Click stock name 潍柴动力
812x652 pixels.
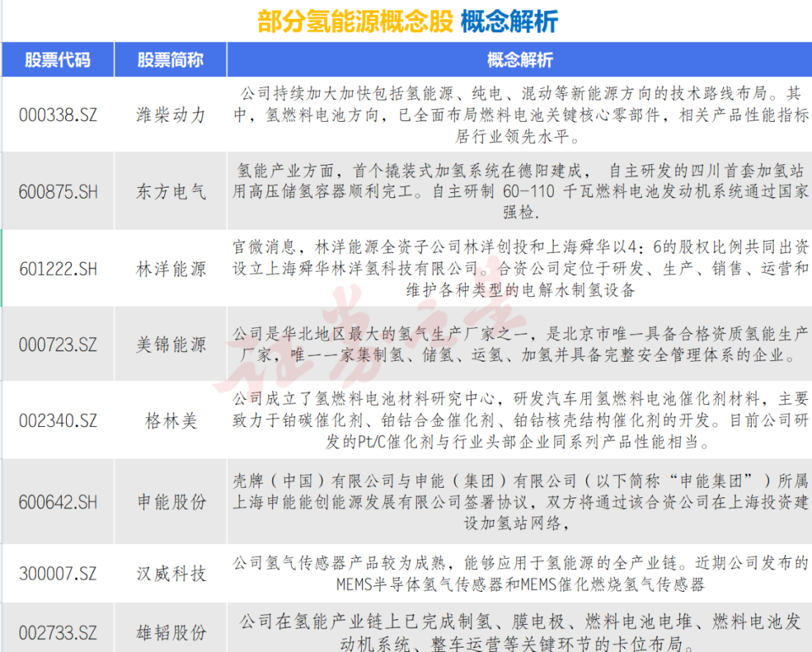point(171,115)
